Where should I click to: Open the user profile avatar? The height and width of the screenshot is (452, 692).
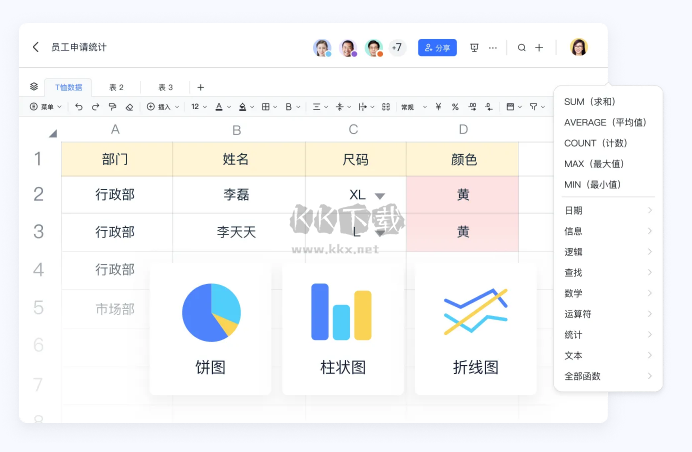pos(579,47)
